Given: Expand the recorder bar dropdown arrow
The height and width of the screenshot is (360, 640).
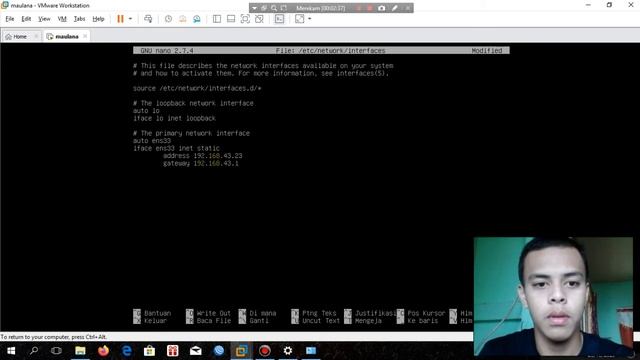Looking at the screenshot, I should pyautogui.click(x=254, y=8).
